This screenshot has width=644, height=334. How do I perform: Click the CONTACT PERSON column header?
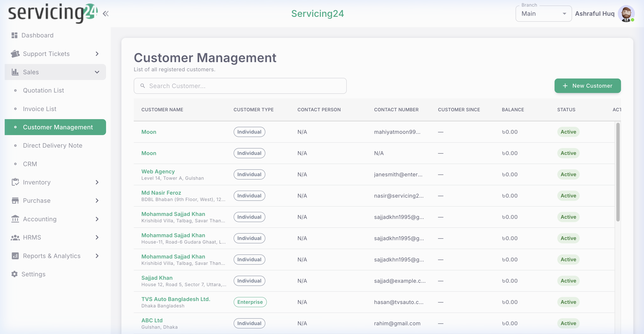(x=319, y=110)
